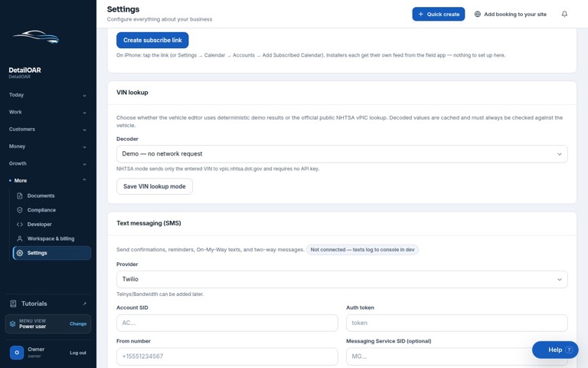Click the Log out link
The image size is (588, 368).
pos(78,353)
